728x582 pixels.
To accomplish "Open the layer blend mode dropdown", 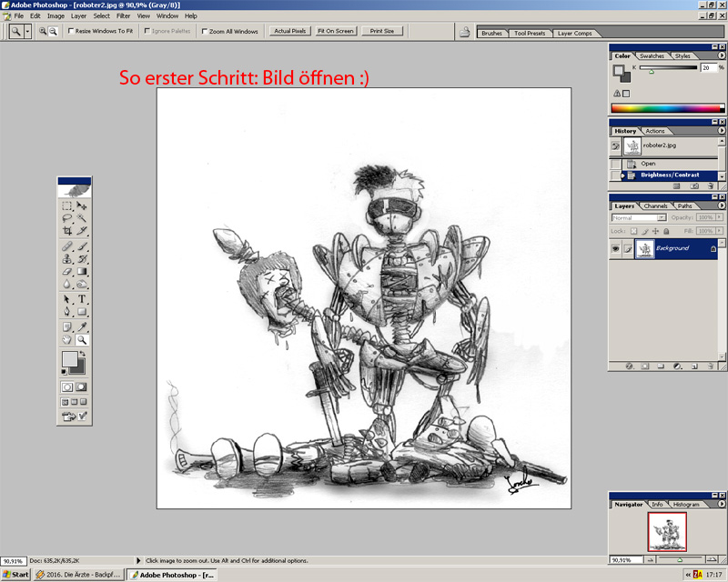I will (x=638, y=218).
